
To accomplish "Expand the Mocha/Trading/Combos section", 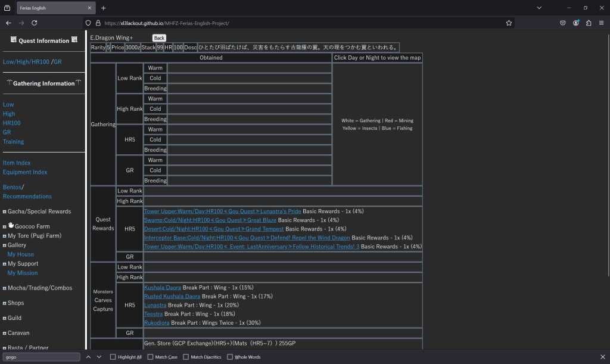I will point(5,288).
